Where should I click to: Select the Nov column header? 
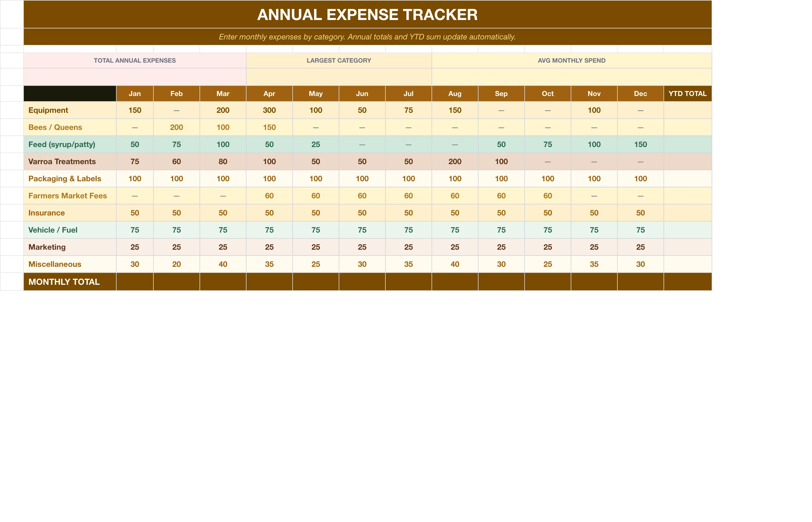pyautogui.click(x=594, y=94)
